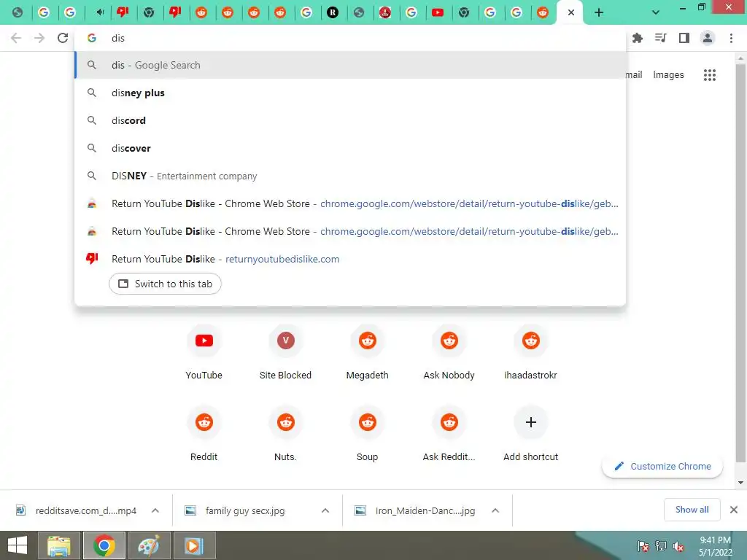This screenshot has width=747, height=560.
Task: Click the network tray icon
Action: pos(661,546)
